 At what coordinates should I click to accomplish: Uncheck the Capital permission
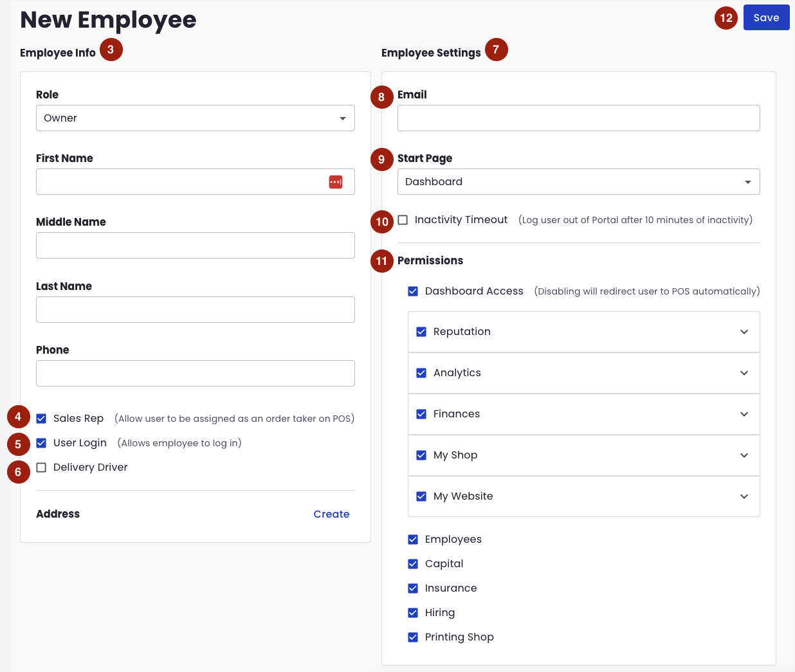click(x=413, y=563)
